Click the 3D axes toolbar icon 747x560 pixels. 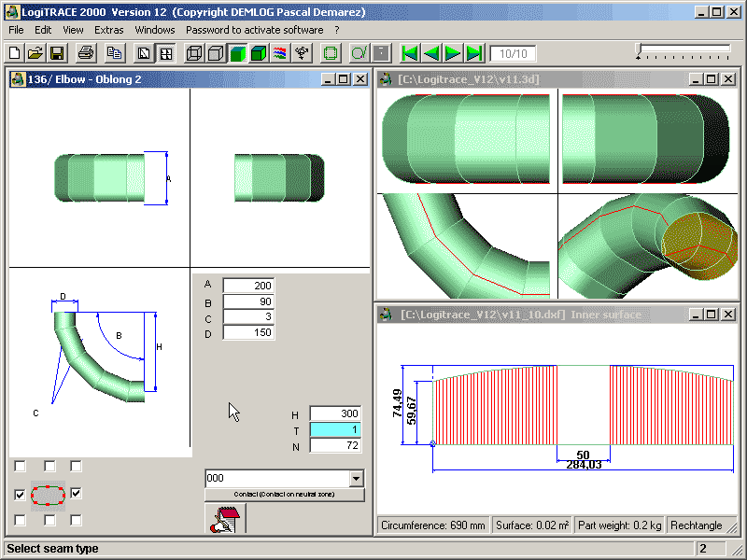(302, 53)
